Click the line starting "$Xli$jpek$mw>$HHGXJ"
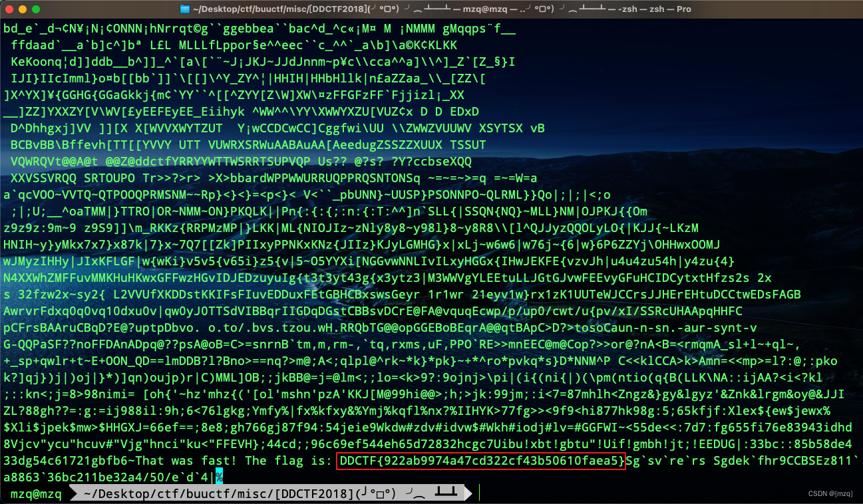The height and width of the screenshot is (504, 863). click(x=429, y=428)
